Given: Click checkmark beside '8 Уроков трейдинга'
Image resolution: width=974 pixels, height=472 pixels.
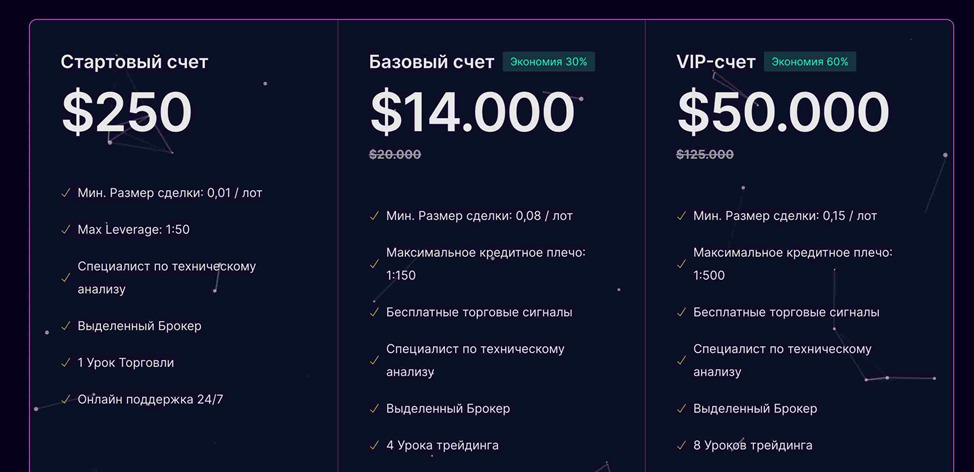Looking at the screenshot, I should click(x=681, y=445).
